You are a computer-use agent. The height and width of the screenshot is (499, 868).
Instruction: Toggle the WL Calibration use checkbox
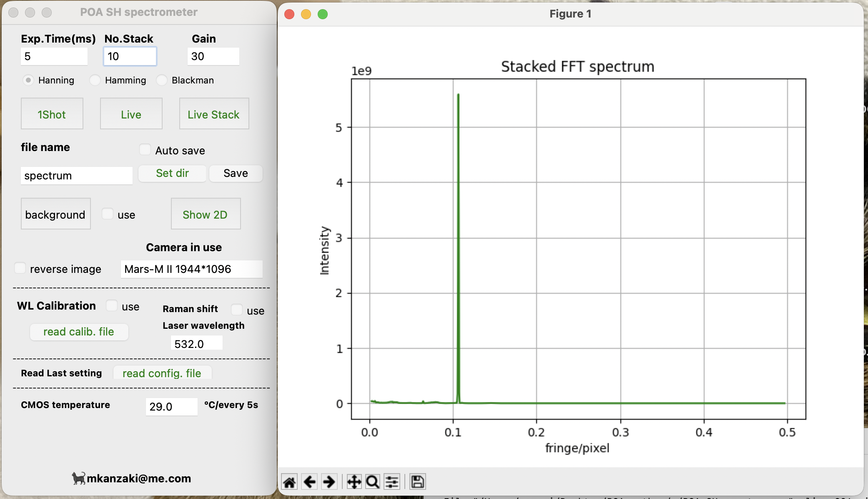click(112, 306)
